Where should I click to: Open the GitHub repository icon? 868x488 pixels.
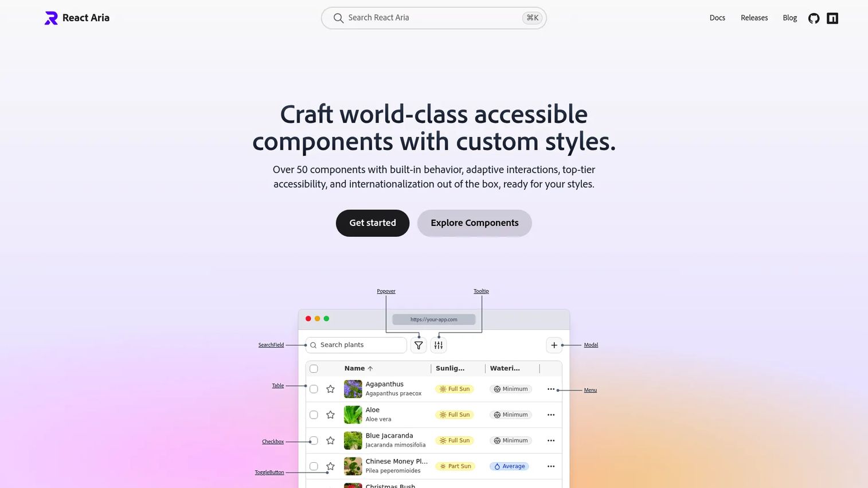[x=814, y=18]
